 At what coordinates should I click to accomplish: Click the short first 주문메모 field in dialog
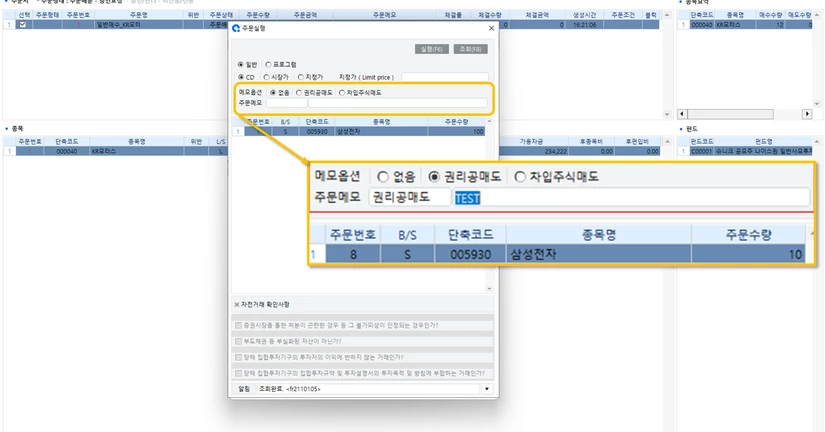click(286, 103)
